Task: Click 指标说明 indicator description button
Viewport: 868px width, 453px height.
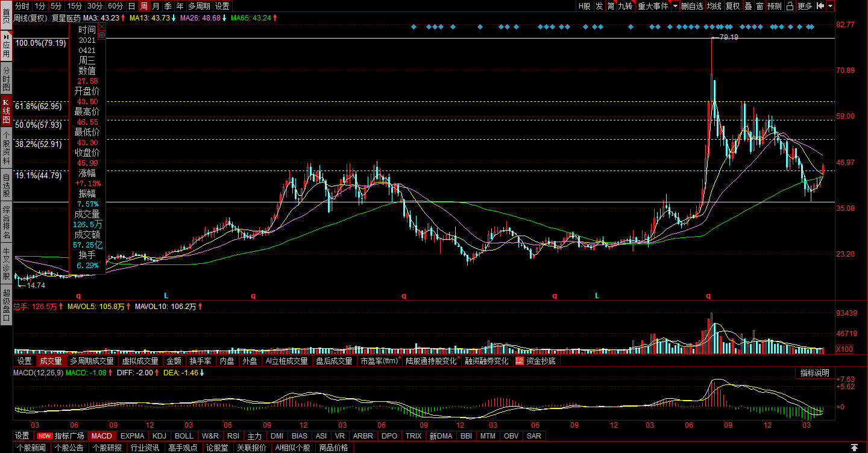Action: pos(814,373)
